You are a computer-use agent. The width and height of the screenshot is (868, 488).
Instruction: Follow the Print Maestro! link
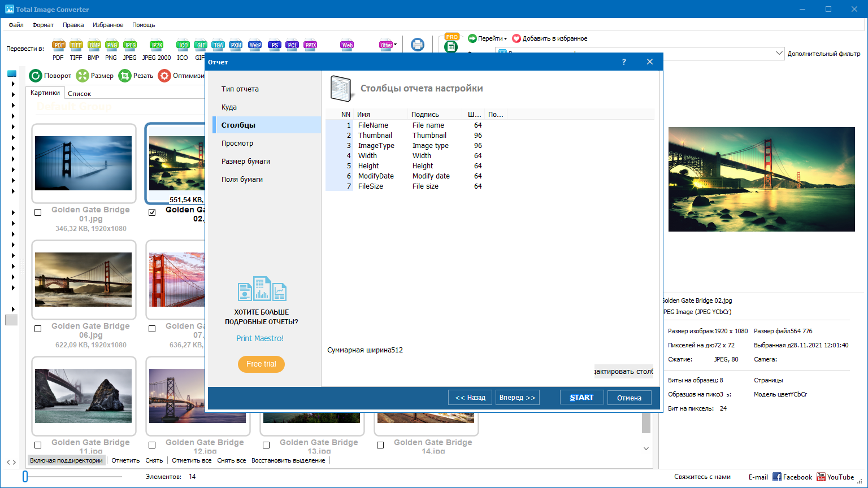[x=260, y=338]
